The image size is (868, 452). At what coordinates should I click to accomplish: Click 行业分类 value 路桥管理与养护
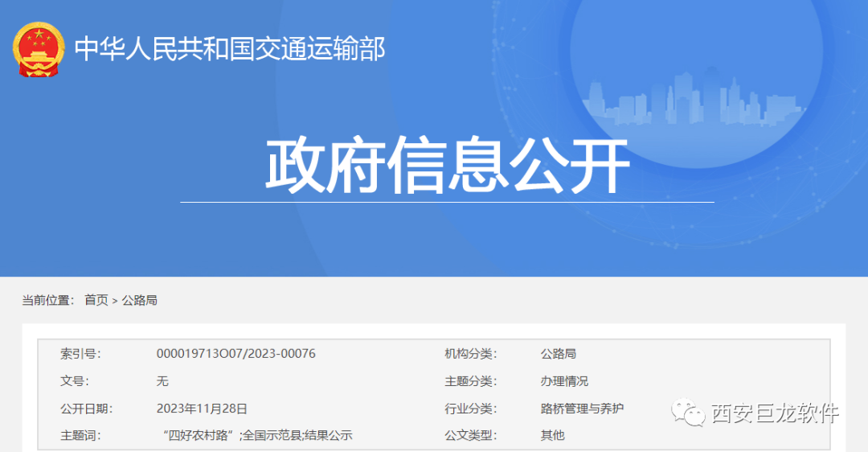click(582, 409)
